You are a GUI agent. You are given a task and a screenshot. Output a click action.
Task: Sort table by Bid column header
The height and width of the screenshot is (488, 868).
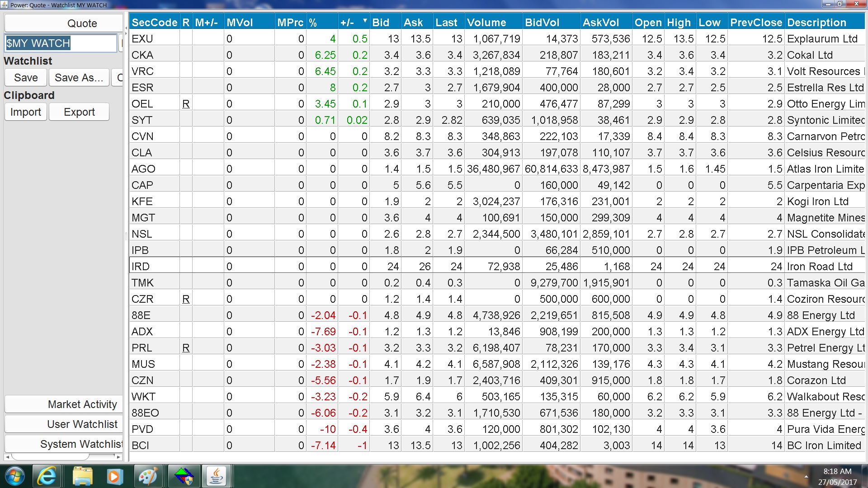[386, 23]
